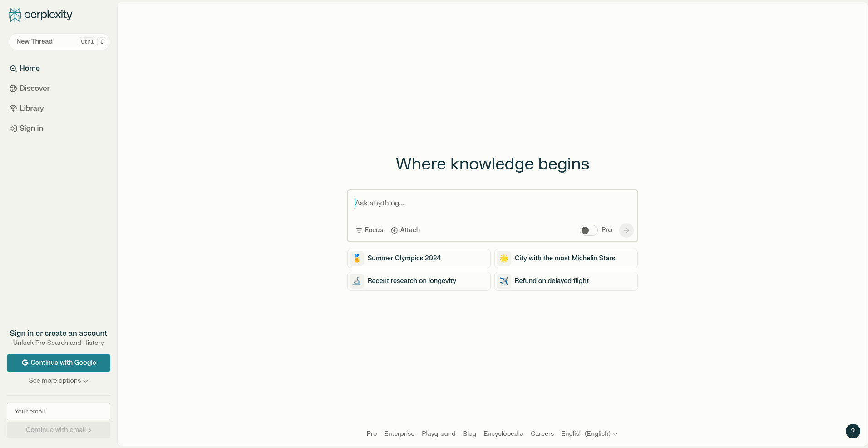Start a New Thread
The height and width of the screenshot is (448, 868).
(59, 42)
